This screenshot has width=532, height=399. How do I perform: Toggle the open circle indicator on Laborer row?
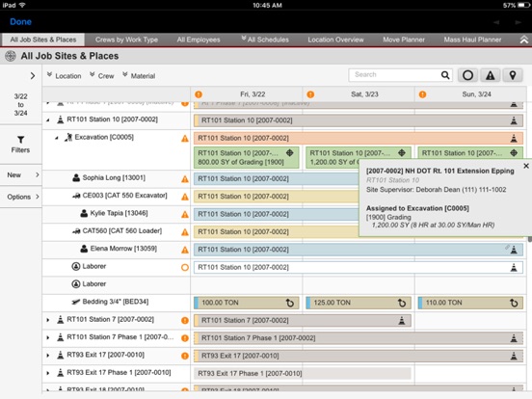click(185, 267)
